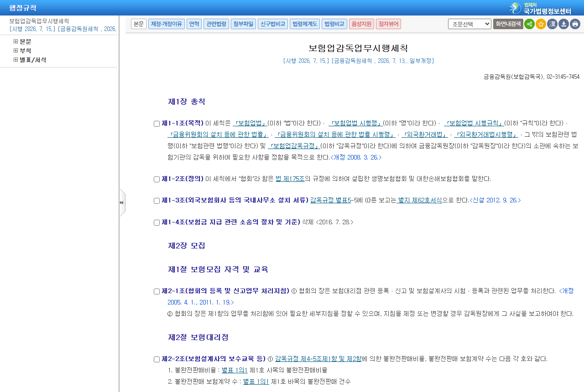The height and width of the screenshot is (392, 584).
Task: Open the 별지 제62호서식 link
Action: click(x=420, y=200)
